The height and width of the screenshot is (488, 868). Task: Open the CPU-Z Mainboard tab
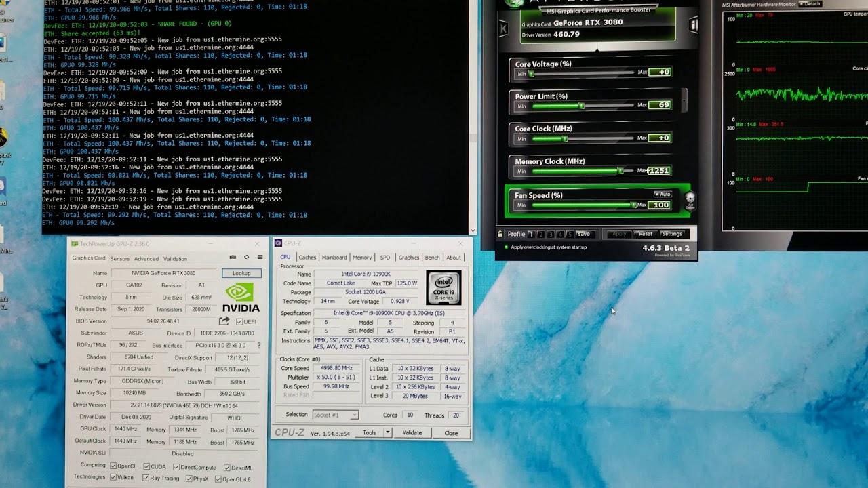click(334, 258)
